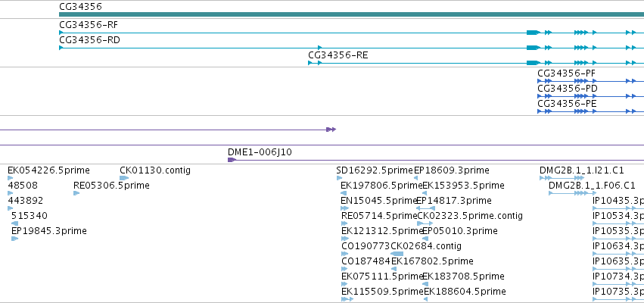The width and height of the screenshot is (644, 303).
Task: Select cDNA DMG2B.1_1.F06.C1 label
Action: point(592,186)
